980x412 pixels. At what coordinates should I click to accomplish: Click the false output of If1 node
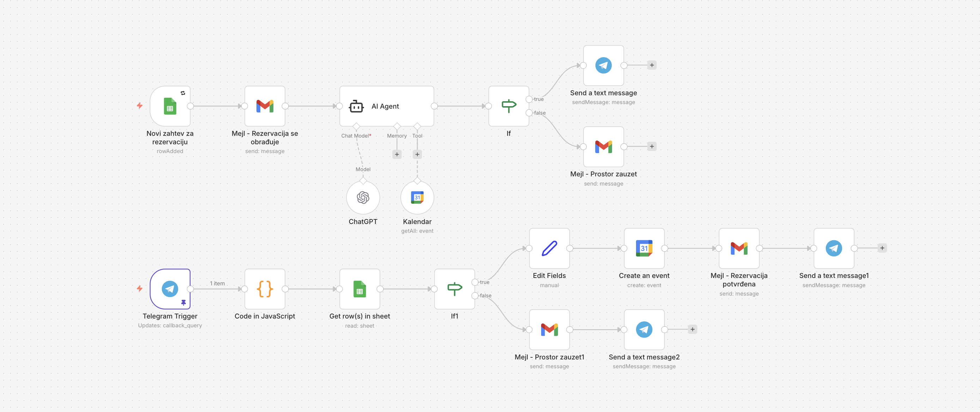475,296
